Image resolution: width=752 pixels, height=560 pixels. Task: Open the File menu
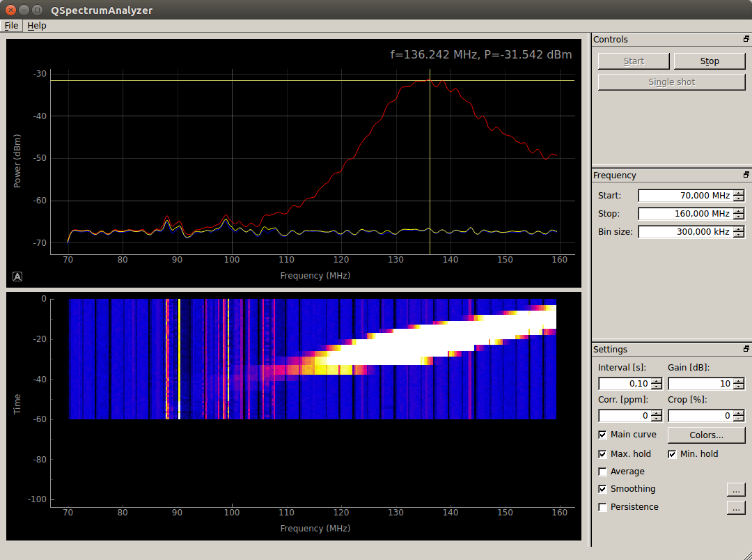pos(12,26)
